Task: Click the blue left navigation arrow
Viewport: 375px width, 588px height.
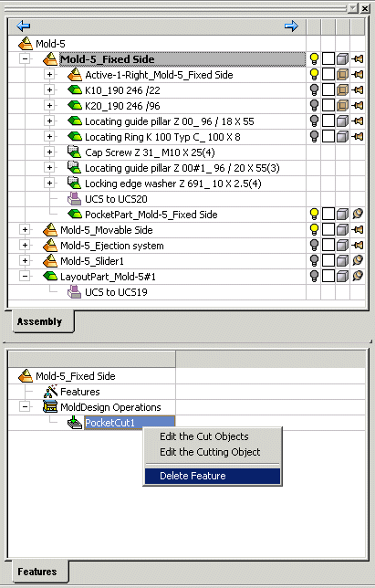Action: pos(23,26)
